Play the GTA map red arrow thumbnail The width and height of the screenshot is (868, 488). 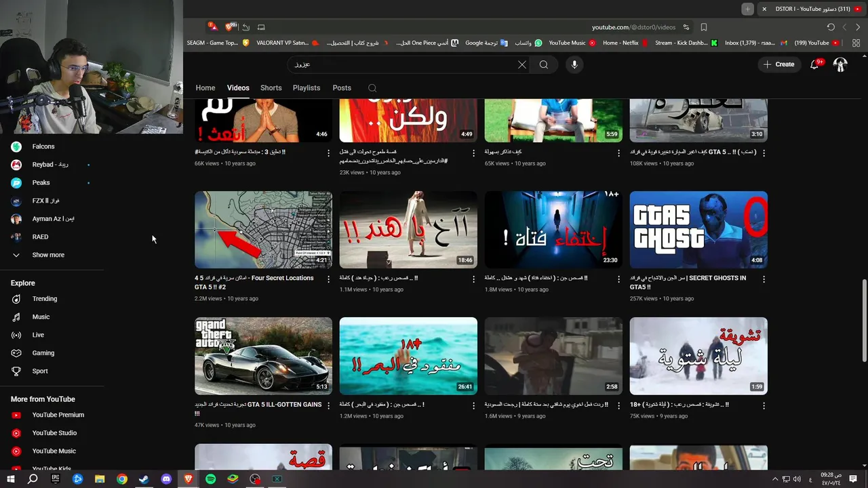[x=263, y=230]
